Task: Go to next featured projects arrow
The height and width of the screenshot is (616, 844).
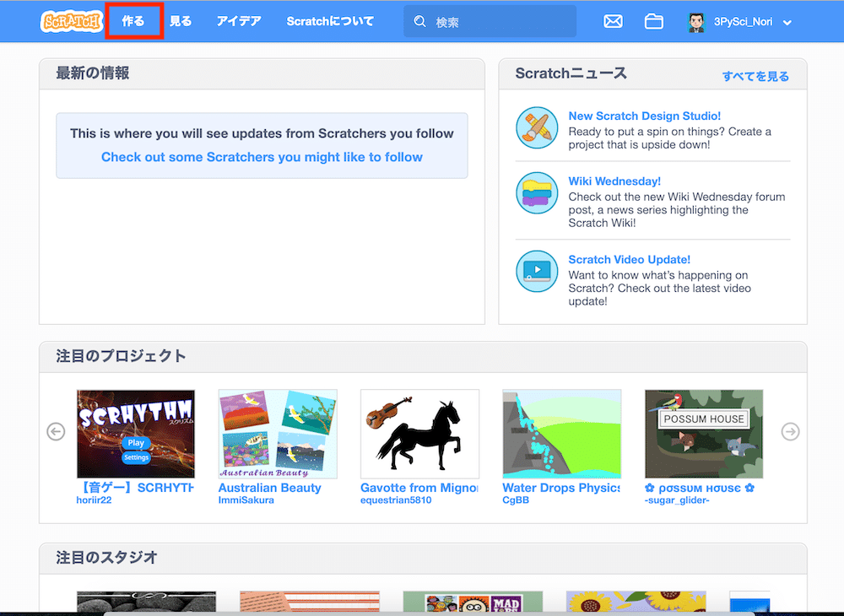Action: 790,431
